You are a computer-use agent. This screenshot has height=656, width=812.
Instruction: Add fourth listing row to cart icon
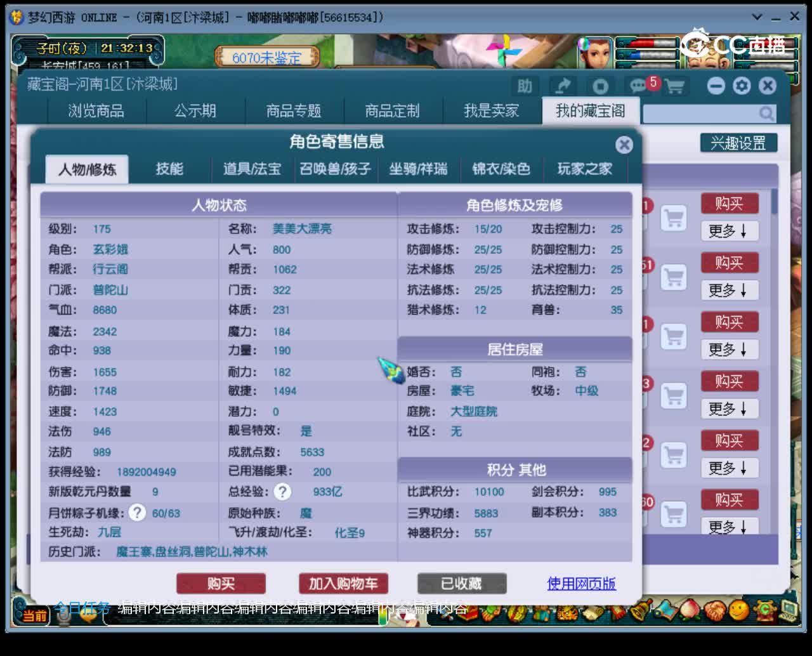[x=674, y=396]
